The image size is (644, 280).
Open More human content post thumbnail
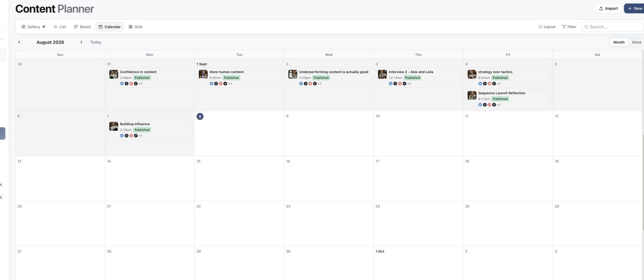point(203,74)
